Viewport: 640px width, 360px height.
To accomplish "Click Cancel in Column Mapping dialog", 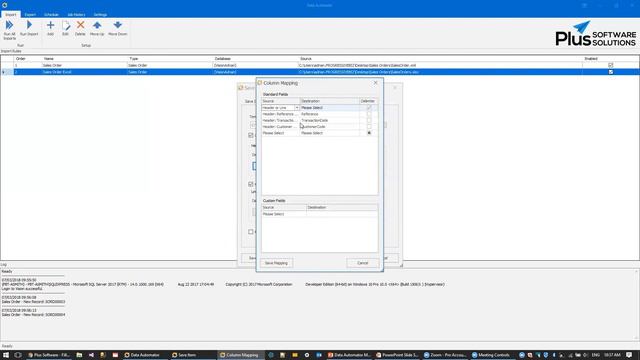I will tap(362, 263).
